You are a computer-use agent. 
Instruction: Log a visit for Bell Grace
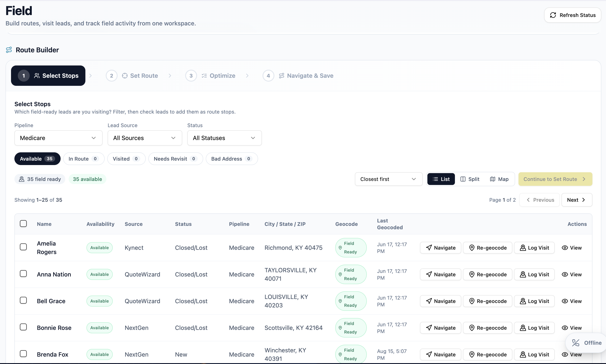click(534, 301)
